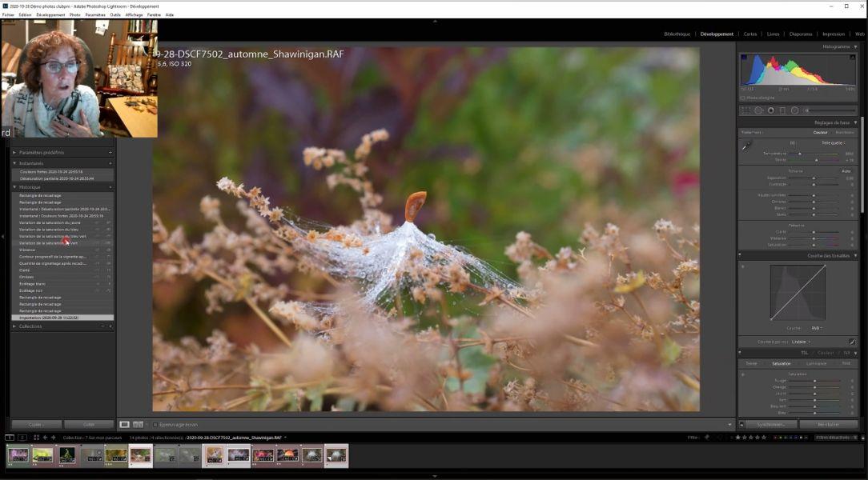This screenshot has height=480, width=868.
Task: Toggle the tone curve panel switch
Action: 741,255
